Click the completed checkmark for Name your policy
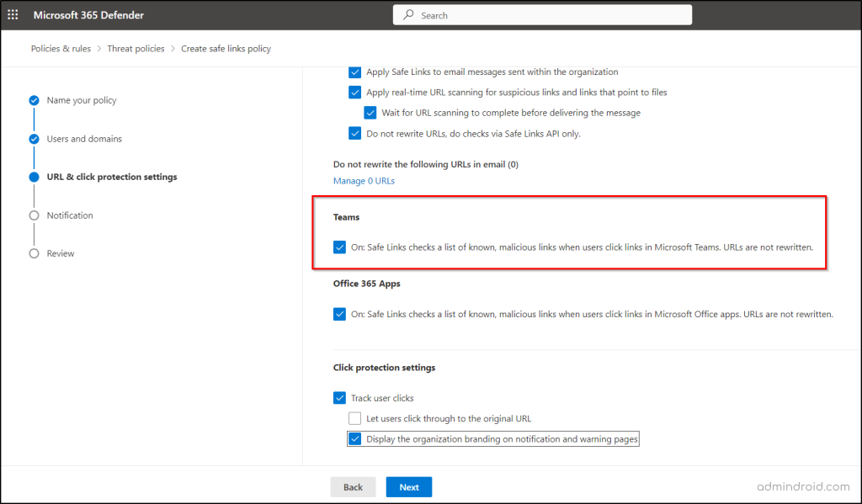862x504 pixels. (34, 99)
